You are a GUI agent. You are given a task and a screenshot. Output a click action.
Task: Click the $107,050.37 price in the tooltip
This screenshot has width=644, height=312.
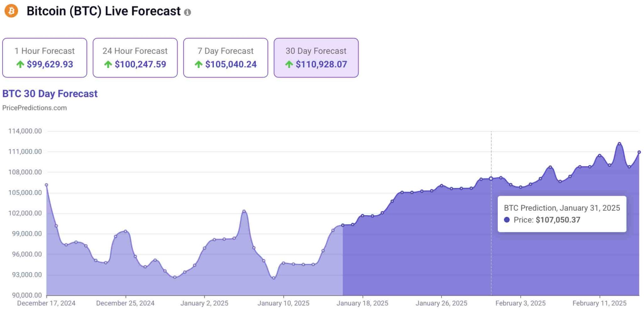coord(558,220)
